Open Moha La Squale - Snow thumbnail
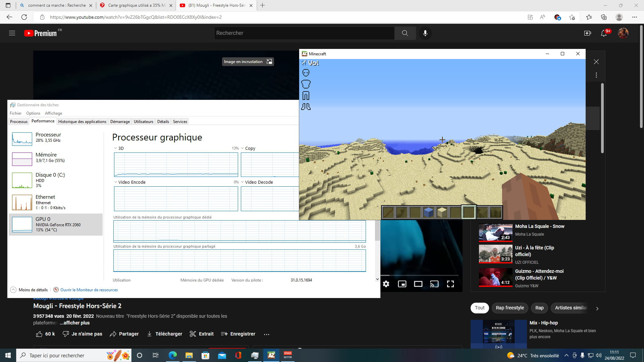This screenshot has height=362, width=644. coord(495,233)
